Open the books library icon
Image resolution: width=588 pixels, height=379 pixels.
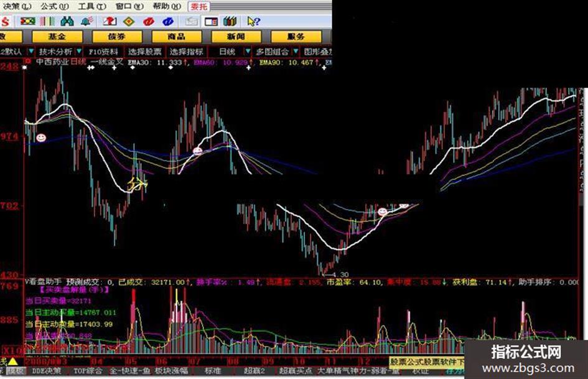[230, 21]
